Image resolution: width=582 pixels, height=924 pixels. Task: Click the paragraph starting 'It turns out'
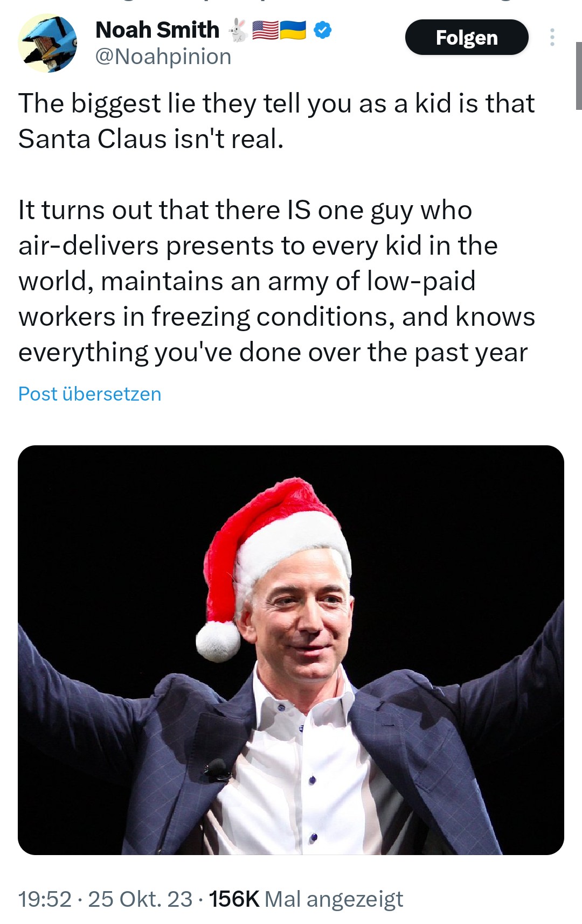pyautogui.click(x=276, y=281)
